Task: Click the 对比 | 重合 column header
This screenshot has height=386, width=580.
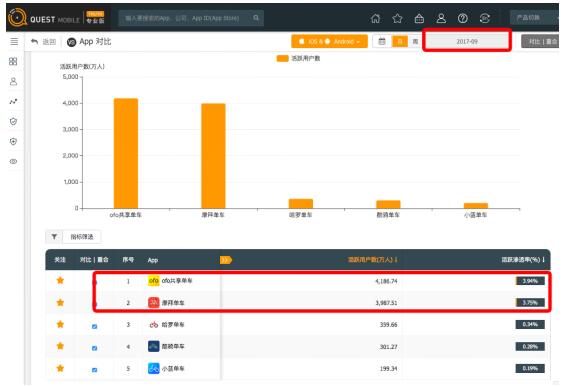Action: click(x=94, y=260)
